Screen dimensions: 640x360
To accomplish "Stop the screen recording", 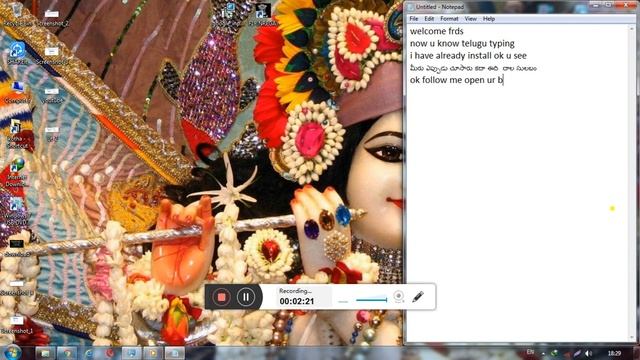I will 221,297.
